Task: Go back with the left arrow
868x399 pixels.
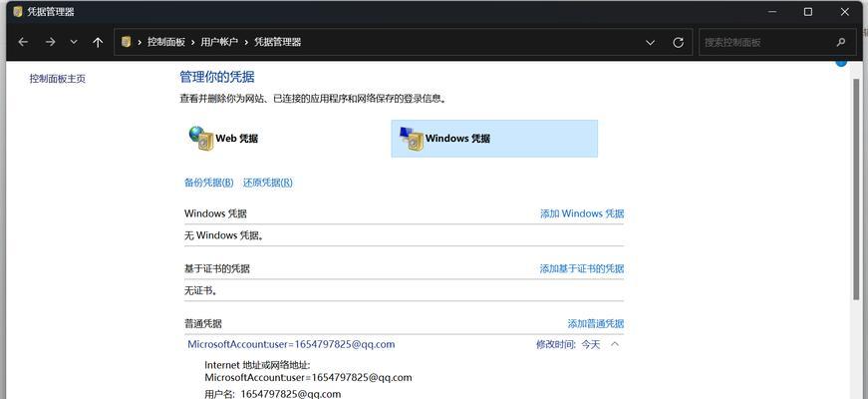Action: point(23,42)
